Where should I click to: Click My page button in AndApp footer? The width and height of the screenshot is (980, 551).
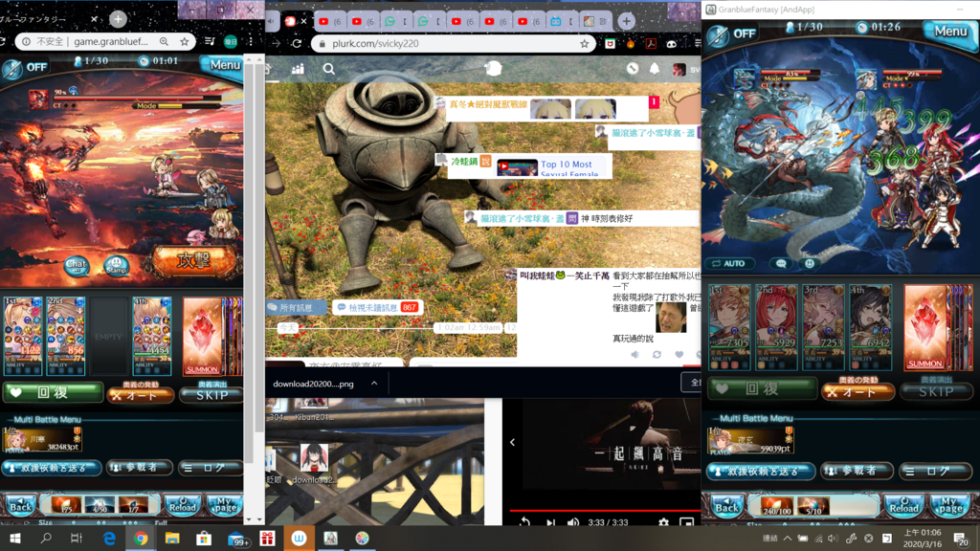pos(949,507)
